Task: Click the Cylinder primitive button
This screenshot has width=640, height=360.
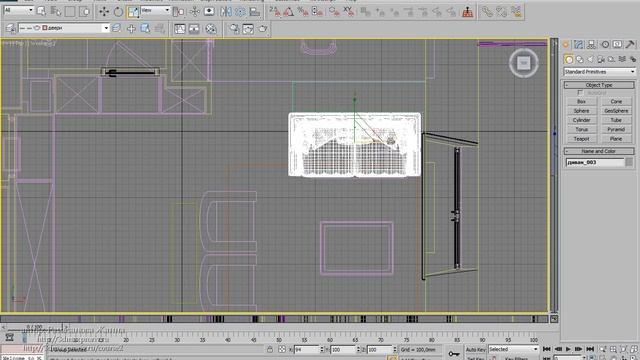Action: 581,120
